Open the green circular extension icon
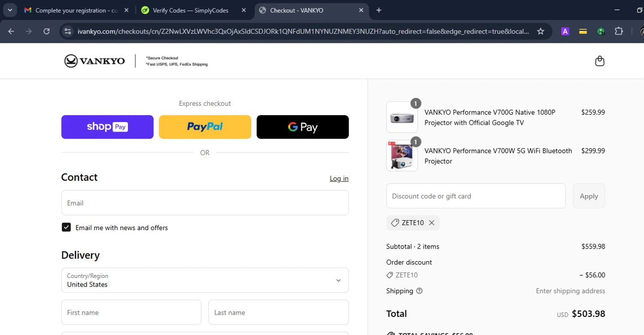This screenshot has width=644, height=335. (601, 31)
